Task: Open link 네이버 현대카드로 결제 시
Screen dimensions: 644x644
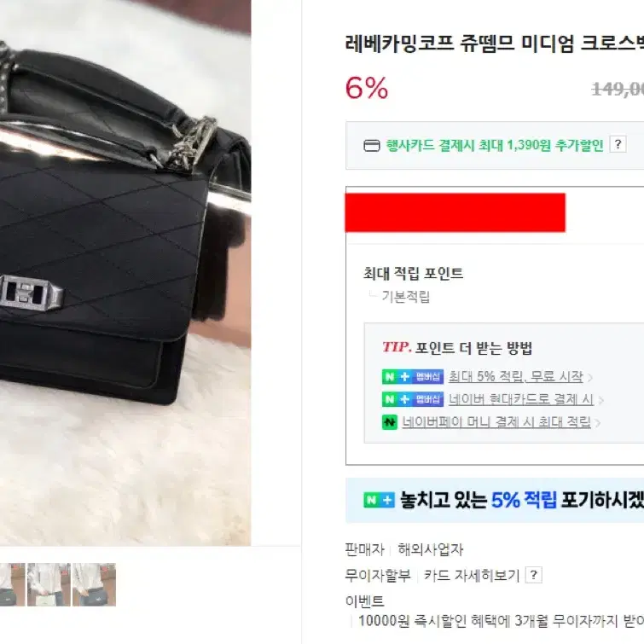Action: tap(521, 399)
